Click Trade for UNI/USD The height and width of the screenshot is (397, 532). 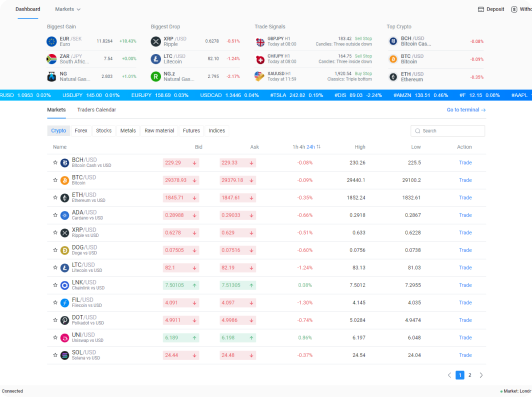[x=465, y=338]
